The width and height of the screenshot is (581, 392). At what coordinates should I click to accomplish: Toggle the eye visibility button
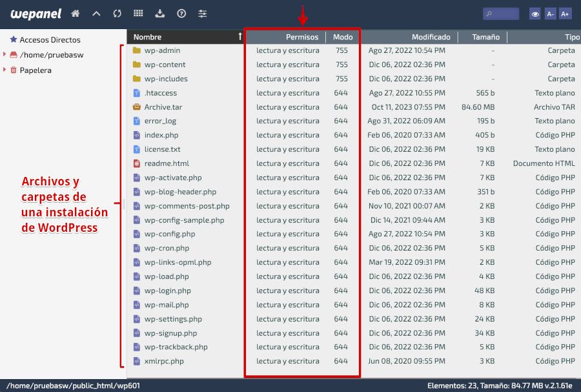(535, 14)
